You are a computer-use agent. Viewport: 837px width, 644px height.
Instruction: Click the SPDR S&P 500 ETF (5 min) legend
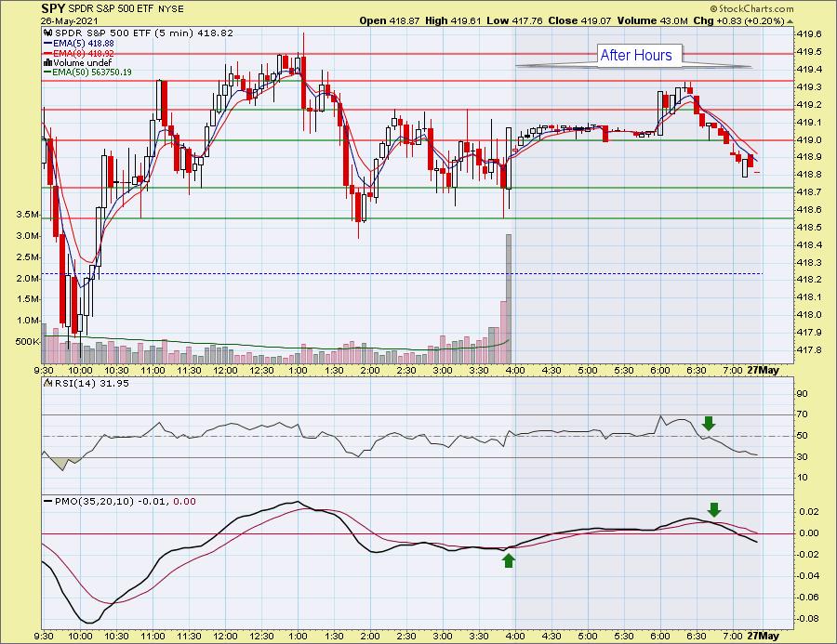pos(144,33)
